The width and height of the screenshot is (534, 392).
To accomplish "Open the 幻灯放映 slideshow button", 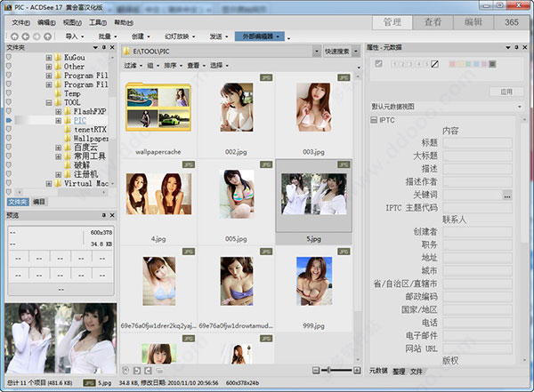I will tap(180, 36).
